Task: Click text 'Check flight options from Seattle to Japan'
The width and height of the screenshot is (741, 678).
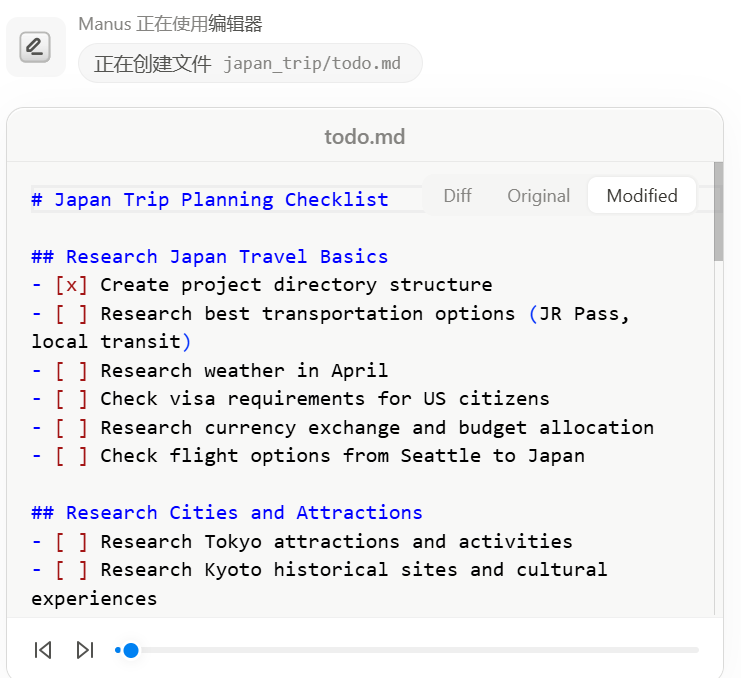Action: pos(343,456)
